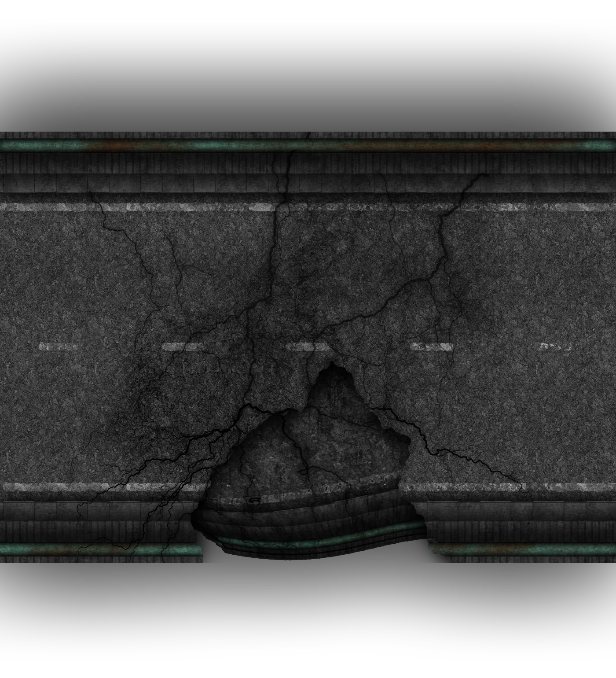The image size is (616, 678).
Task: Click the crack end on the upper-right curb
Action: coord(485,175)
